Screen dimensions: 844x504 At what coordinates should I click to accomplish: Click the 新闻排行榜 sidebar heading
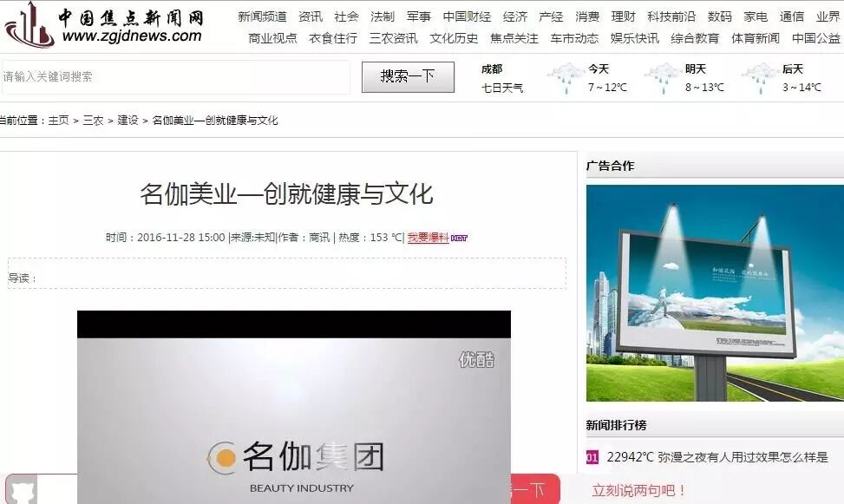coord(617,425)
